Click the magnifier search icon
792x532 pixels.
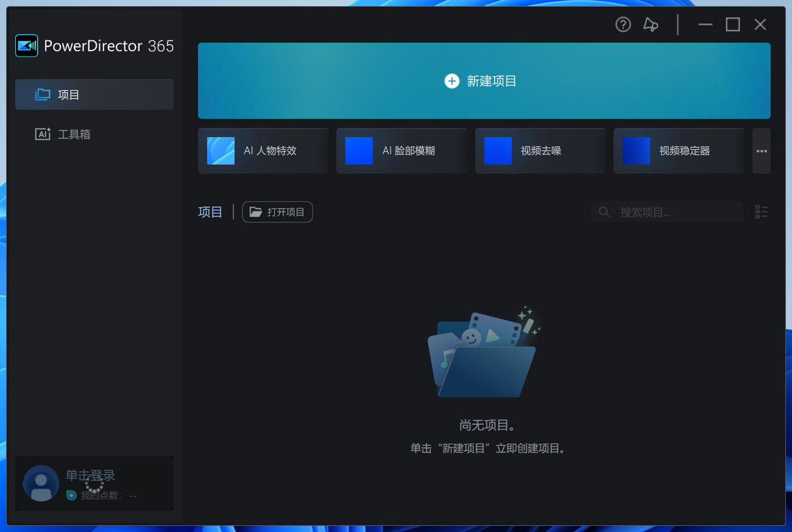(604, 212)
